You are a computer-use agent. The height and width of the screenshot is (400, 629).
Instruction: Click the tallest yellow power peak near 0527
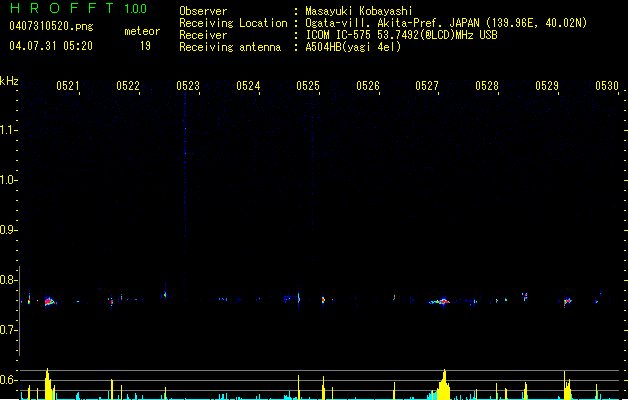point(444,384)
